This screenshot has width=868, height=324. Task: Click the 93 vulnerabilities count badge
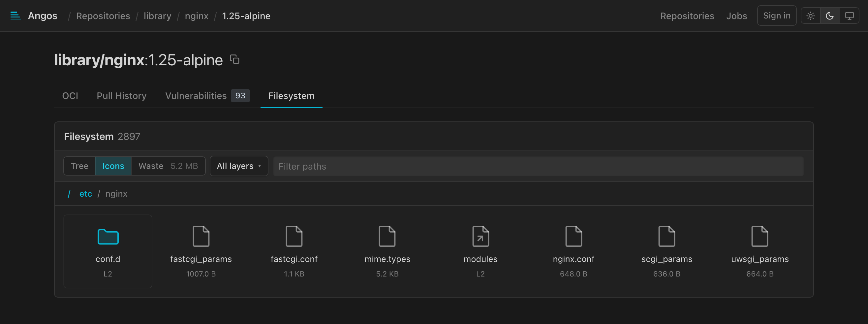[x=240, y=95]
